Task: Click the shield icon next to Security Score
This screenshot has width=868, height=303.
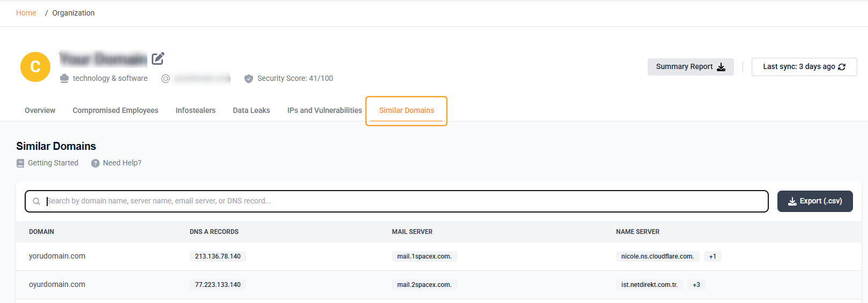Action: click(x=249, y=79)
